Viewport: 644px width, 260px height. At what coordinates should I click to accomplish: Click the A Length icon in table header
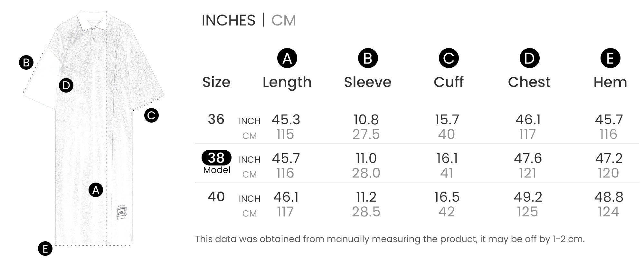287,58
